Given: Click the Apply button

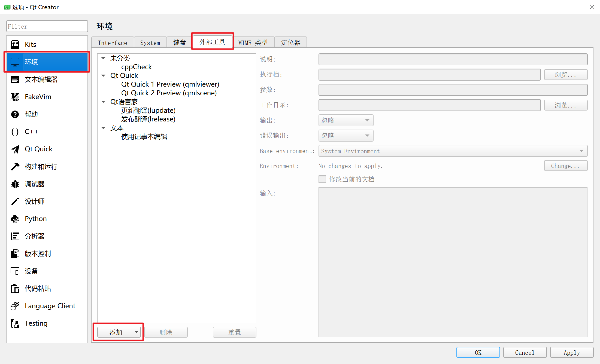Looking at the screenshot, I should pos(572,353).
